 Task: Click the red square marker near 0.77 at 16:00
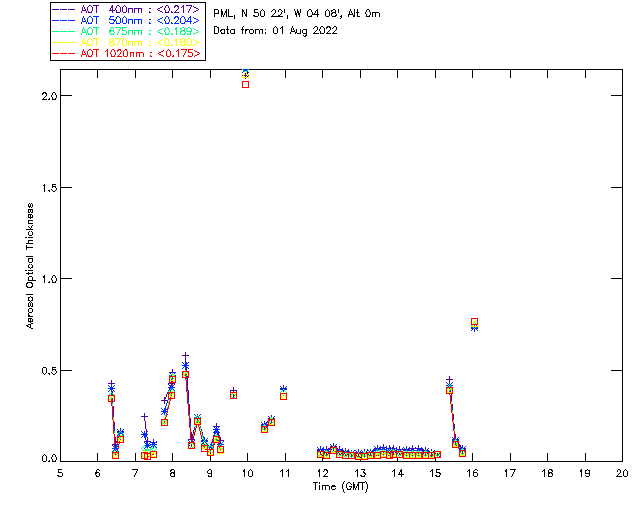[x=475, y=322]
